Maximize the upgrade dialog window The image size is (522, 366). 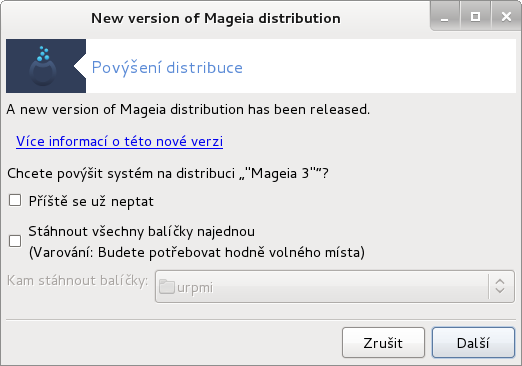click(x=475, y=17)
